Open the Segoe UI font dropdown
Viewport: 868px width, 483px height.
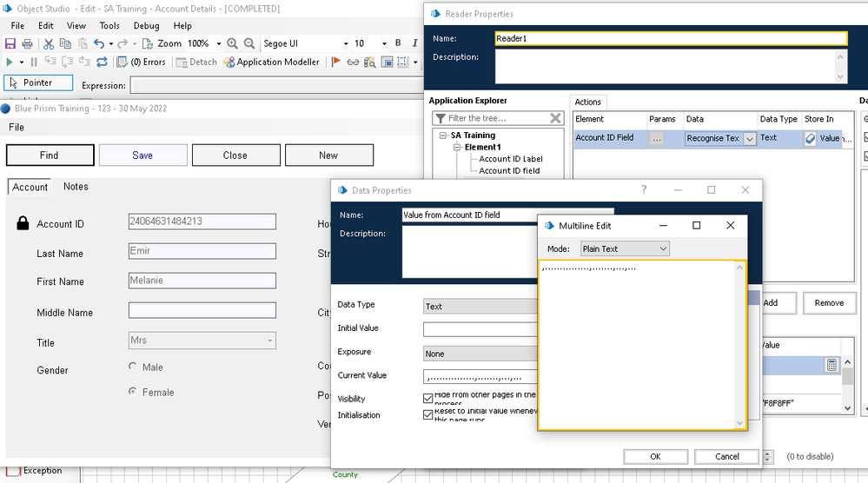point(346,43)
